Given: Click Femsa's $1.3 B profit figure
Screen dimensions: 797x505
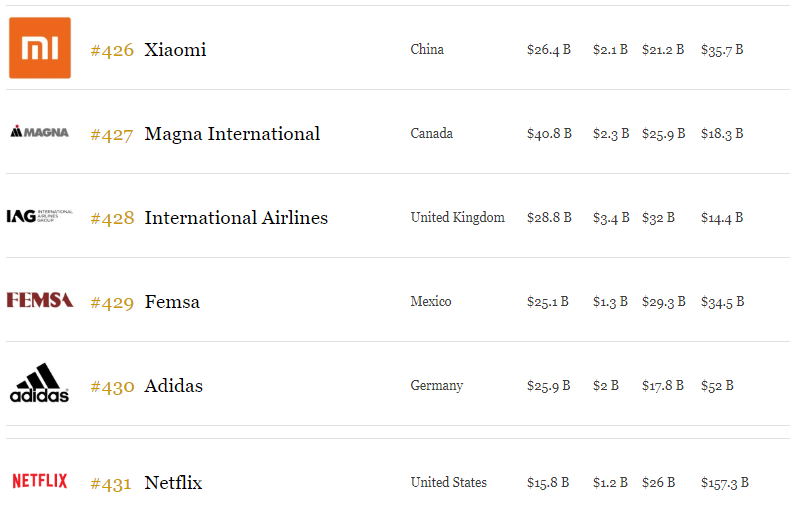Looking at the screenshot, I should click(610, 302).
